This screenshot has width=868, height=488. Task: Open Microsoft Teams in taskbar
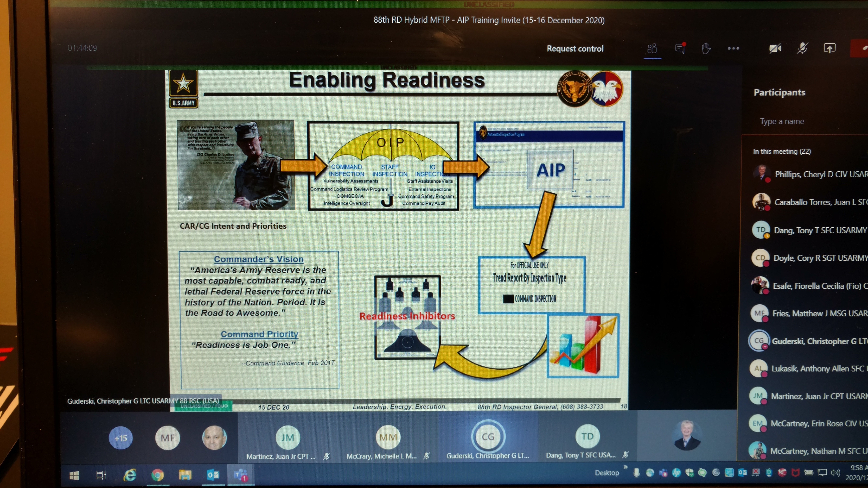pos(241,475)
